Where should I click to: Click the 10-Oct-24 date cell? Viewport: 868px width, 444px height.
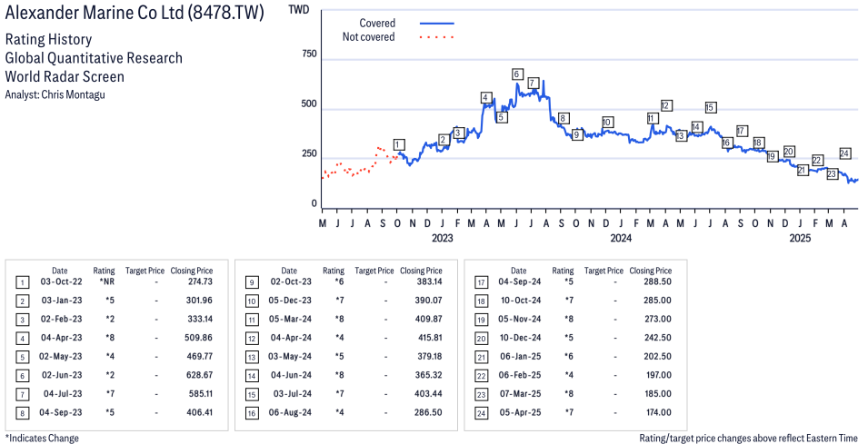coord(521,301)
